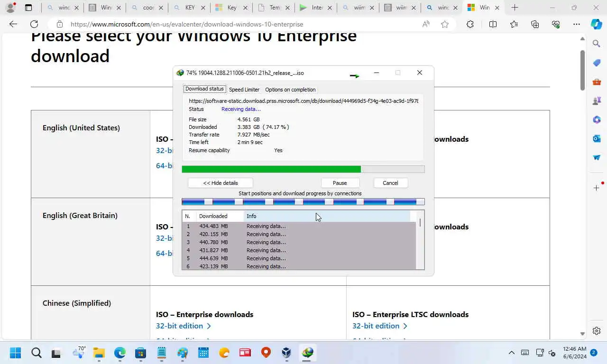Show hidden icons in the system tray
This screenshot has height=364, width=607.
(511, 353)
